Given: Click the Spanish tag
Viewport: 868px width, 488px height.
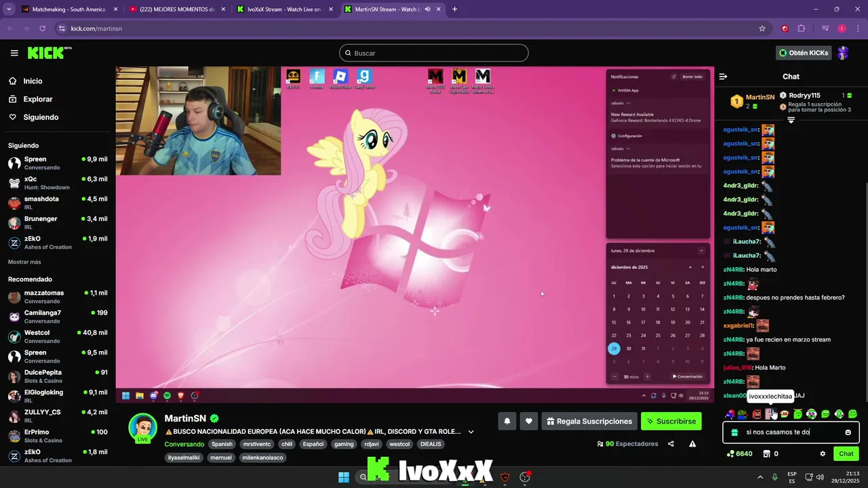Looking at the screenshot, I should pyautogui.click(x=221, y=444).
